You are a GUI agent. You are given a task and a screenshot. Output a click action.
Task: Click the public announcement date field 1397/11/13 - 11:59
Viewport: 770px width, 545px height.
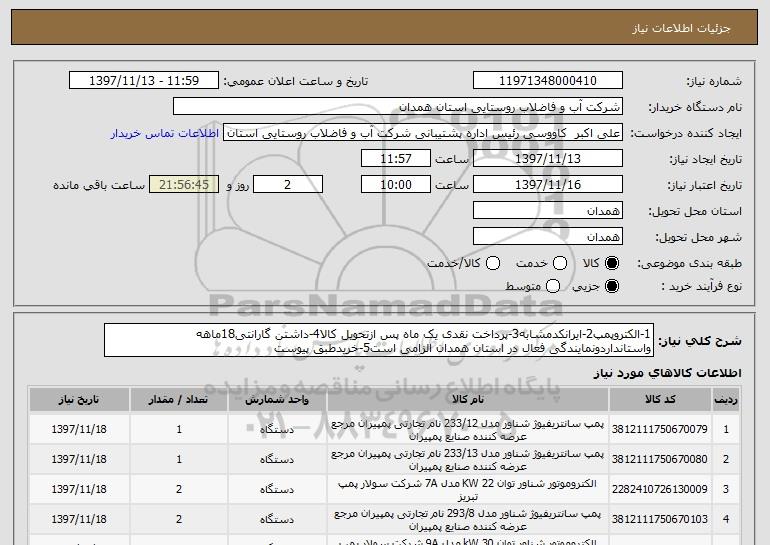(144, 81)
